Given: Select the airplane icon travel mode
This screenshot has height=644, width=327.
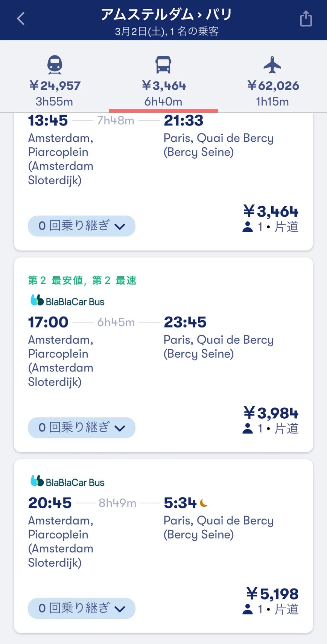Looking at the screenshot, I should [272, 65].
